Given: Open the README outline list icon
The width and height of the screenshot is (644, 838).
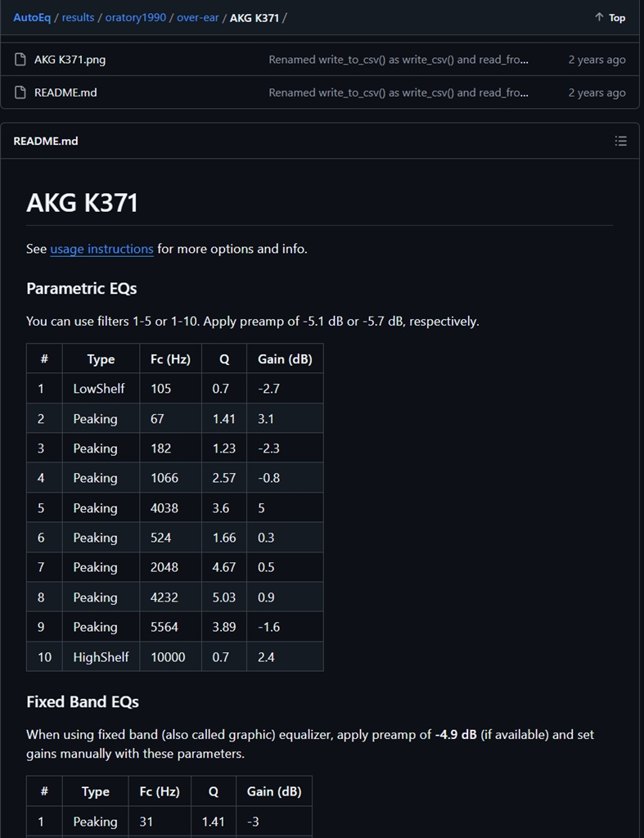Looking at the screenshot, I should pos(621,141).
